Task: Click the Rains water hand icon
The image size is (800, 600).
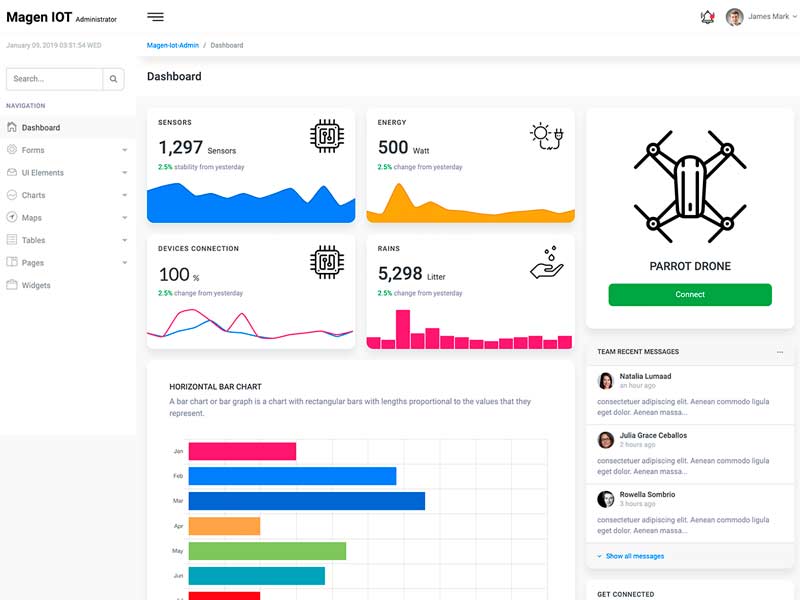Action: [x=546, y=262]
